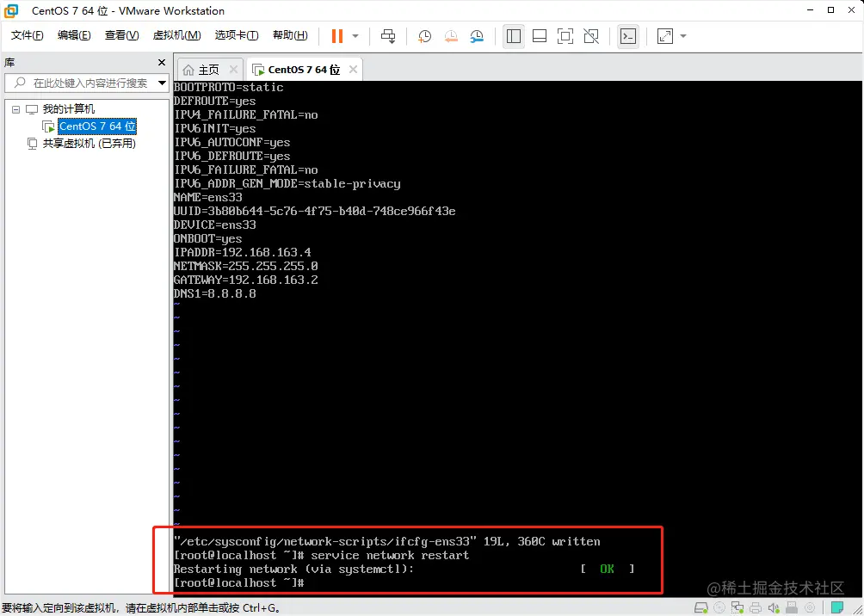Open the snapshot manager

tap(477, 36)
